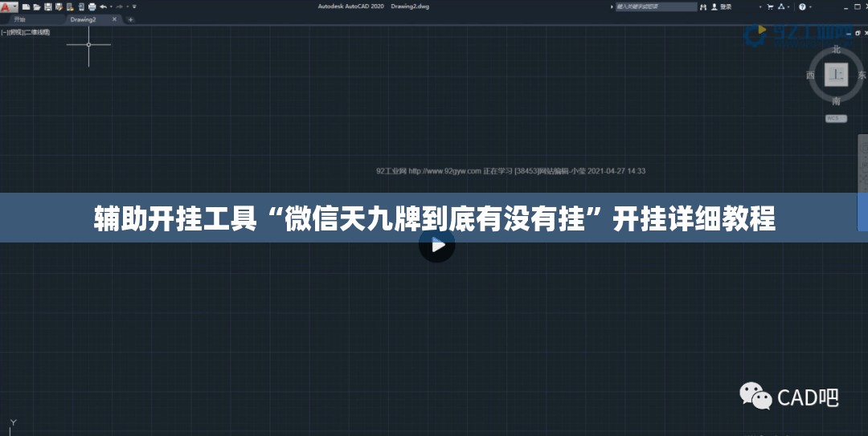868x436 pixels.
Task: Click the Autodesk App Store cart icon
Action: click(x=770, y=6)
